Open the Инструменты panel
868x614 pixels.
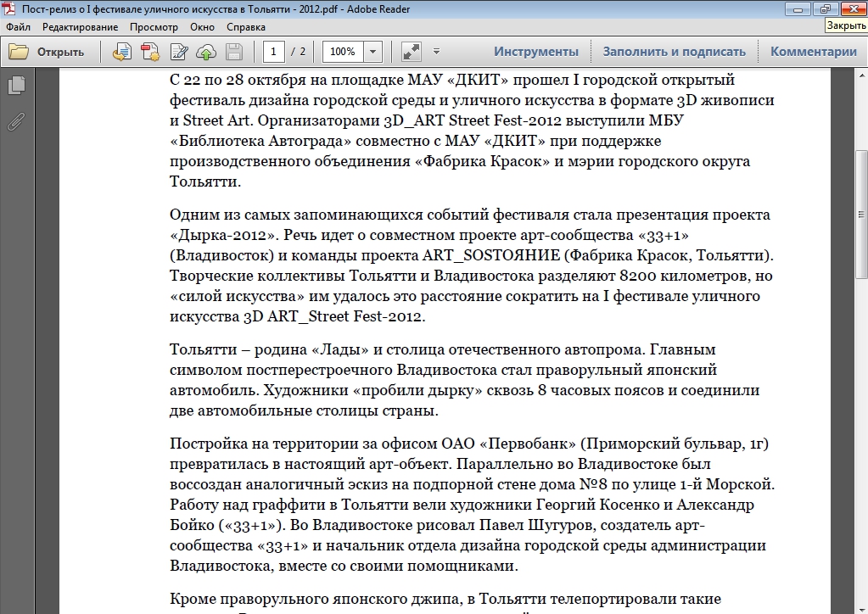coord(536,52)
